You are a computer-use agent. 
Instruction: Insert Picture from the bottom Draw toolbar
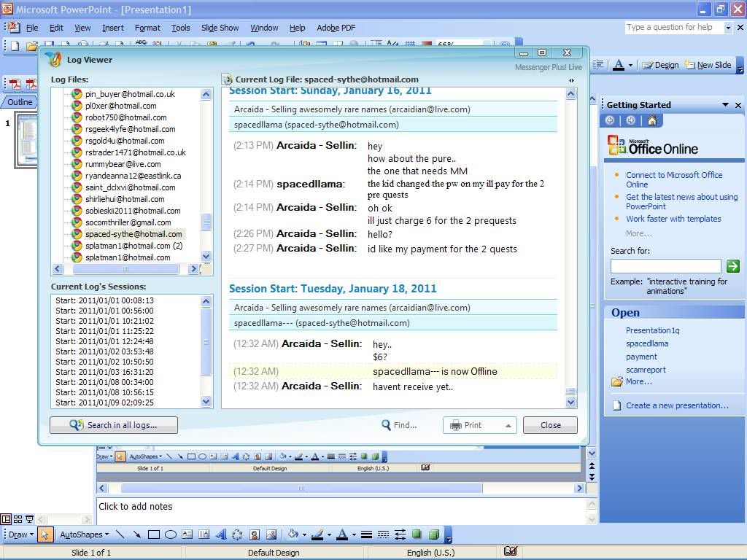click(x=271, y=534)
